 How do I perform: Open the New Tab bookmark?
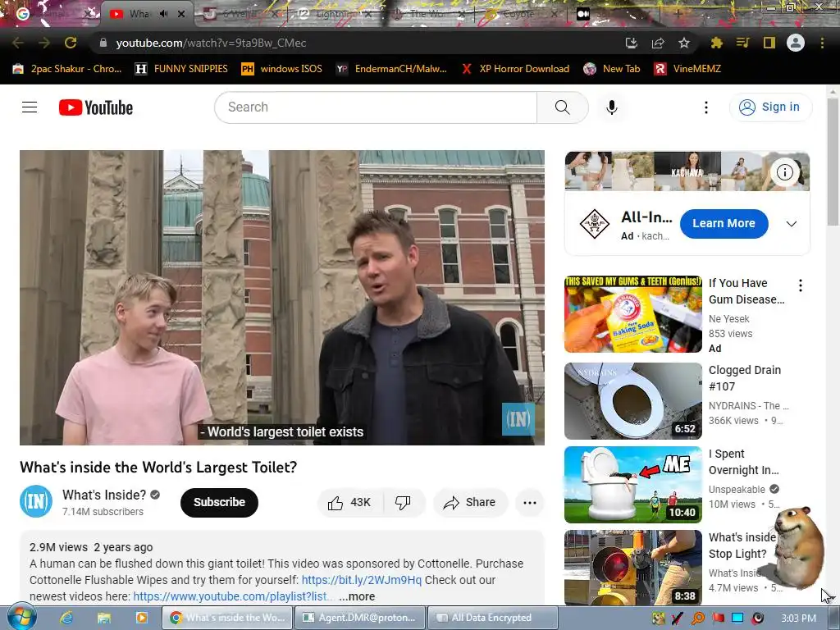pyautogui.click(x=612, y=69)
